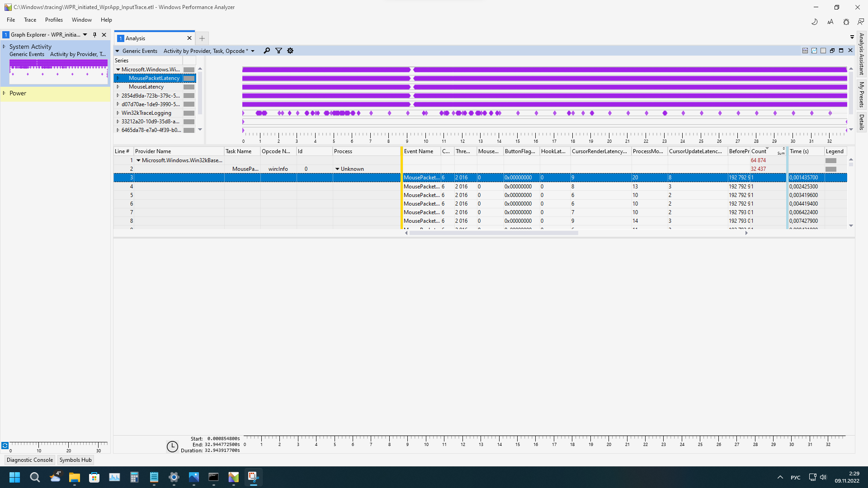The height and width of the screenshot is (488, 868).
Task: Collapse Microsoft.Windows.Win32kBase provider row
Action: 138,160
